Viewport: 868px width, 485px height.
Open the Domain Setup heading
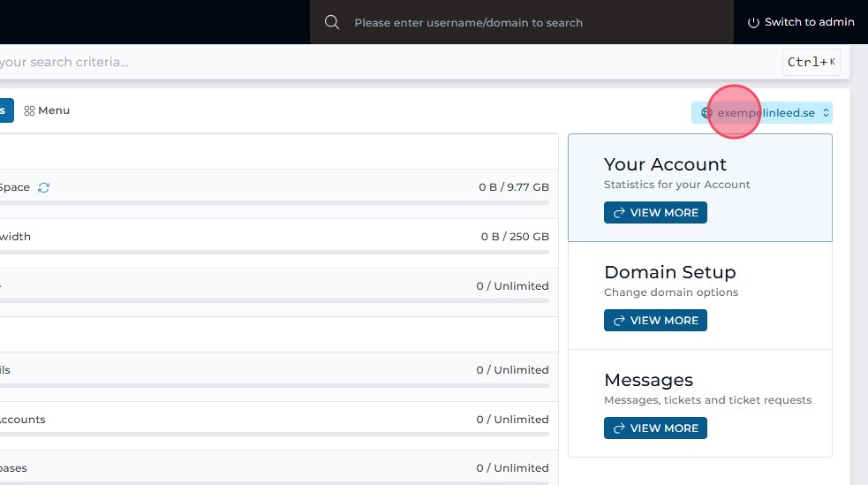pos(669,272)
